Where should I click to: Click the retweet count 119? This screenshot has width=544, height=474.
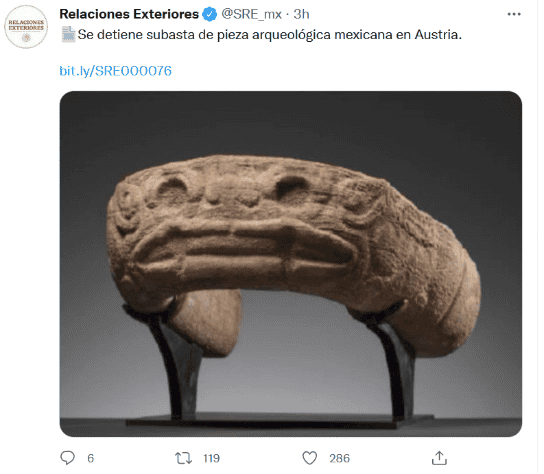coord(212,458)
